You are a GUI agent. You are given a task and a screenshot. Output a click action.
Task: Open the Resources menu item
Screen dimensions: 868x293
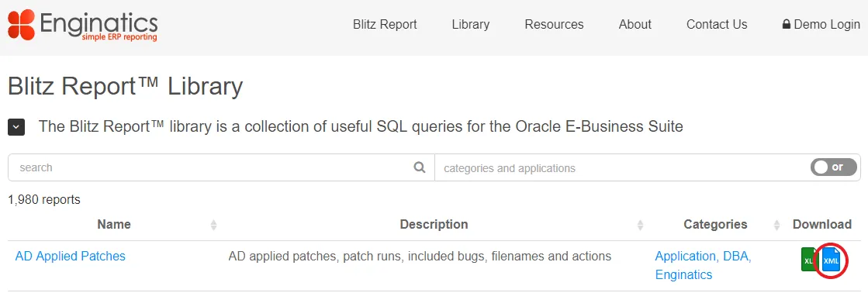click(x=554, y=24)
